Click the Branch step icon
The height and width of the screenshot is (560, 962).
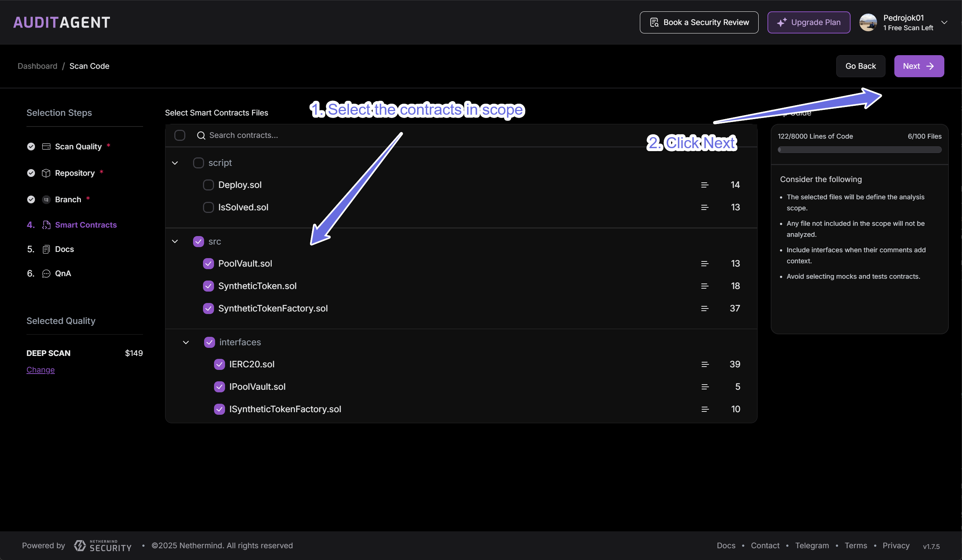pyautogui.click(x=46, y=199)
